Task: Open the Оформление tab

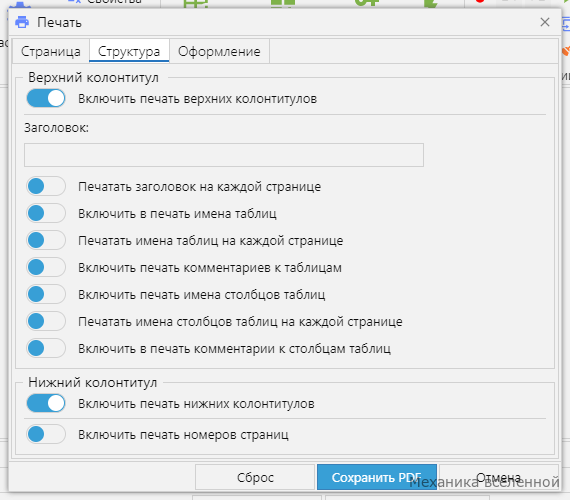Action: click(x=219, y=51)
